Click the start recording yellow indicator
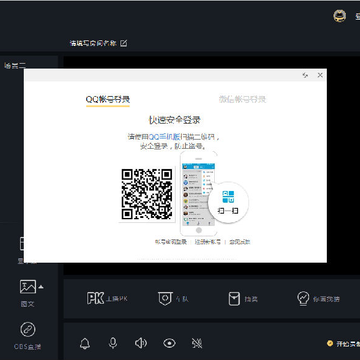The width and height of the screenshot is (360, 360). tap(330, 343)
